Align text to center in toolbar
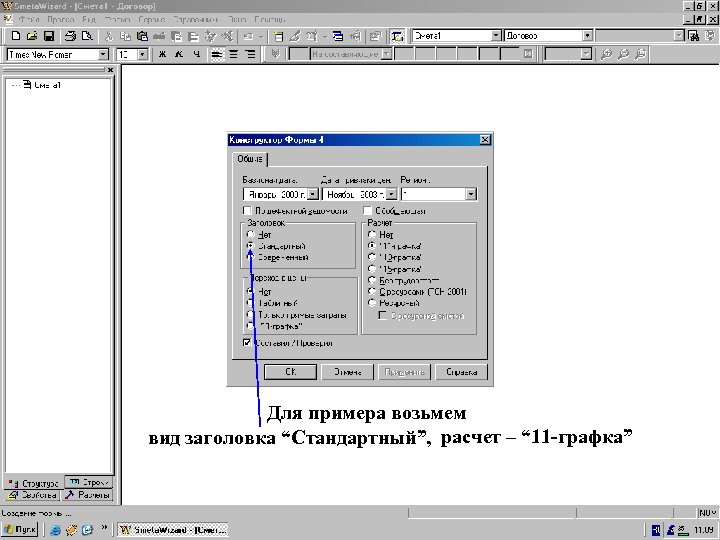 [x=233, y=54]
